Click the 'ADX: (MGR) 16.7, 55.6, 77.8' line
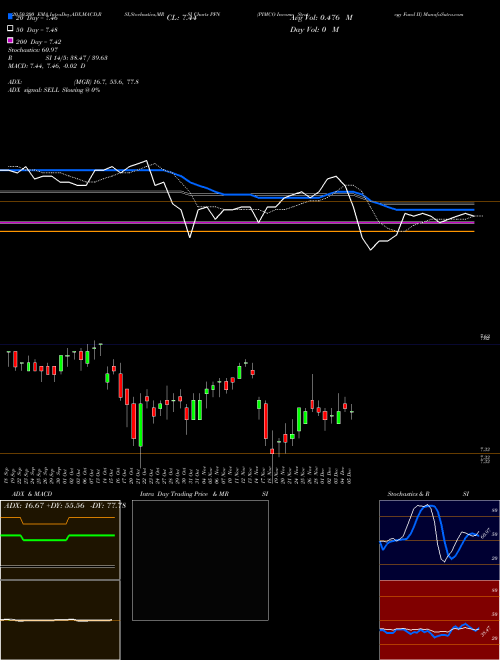Screen dimensions: 500x660 73,82
